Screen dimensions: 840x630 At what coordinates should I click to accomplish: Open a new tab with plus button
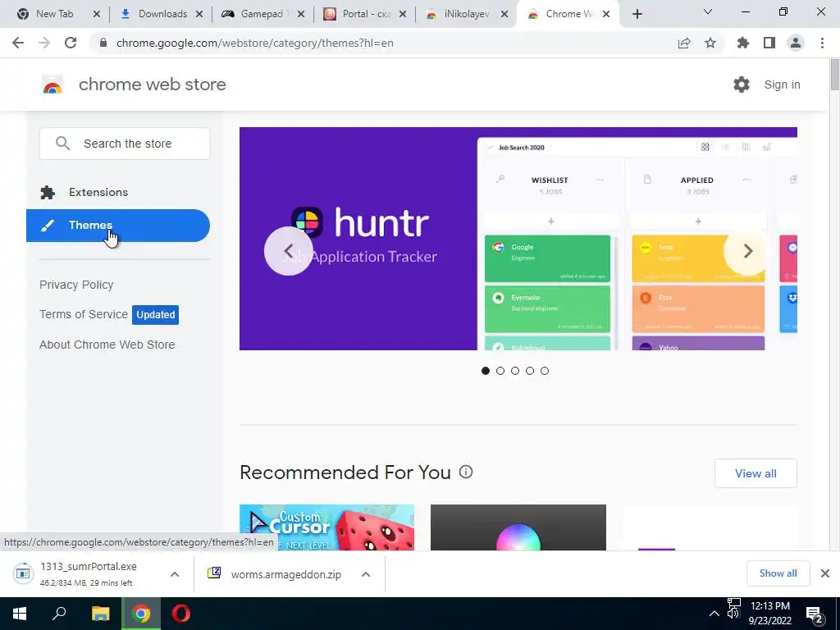pos(637,14)
